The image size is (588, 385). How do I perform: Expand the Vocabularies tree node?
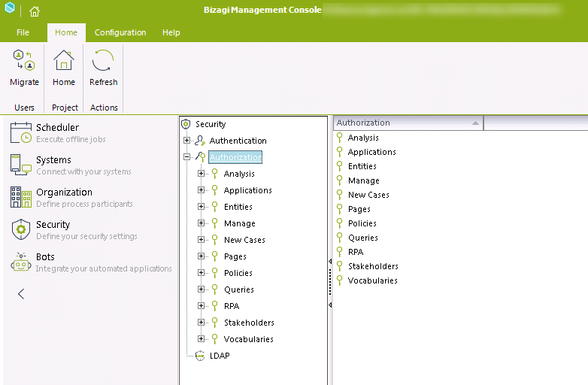point(201,338)
